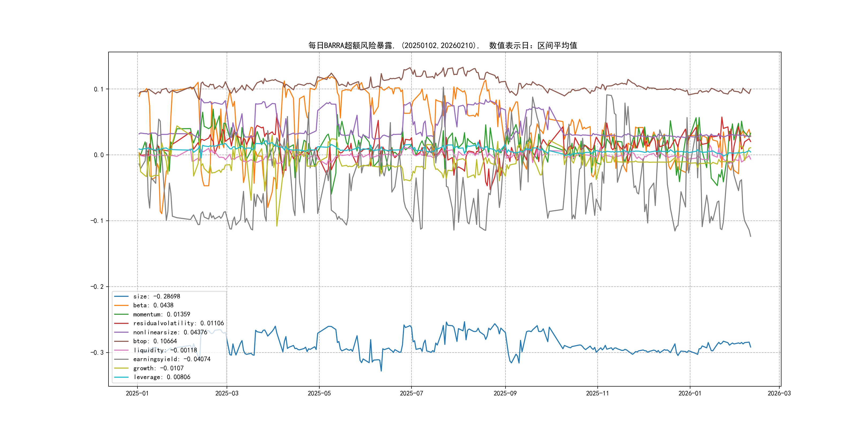Select the 'liquidity: -0.00118' legend label
This screenshot has height=434, width=868.
[x=165, y=350]
